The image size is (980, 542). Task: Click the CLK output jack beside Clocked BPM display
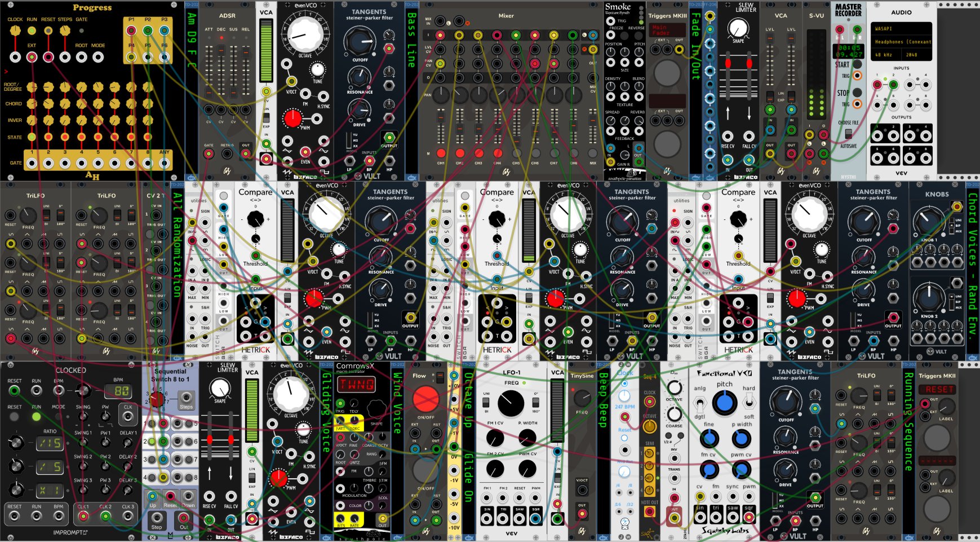(x=128, y=417)
